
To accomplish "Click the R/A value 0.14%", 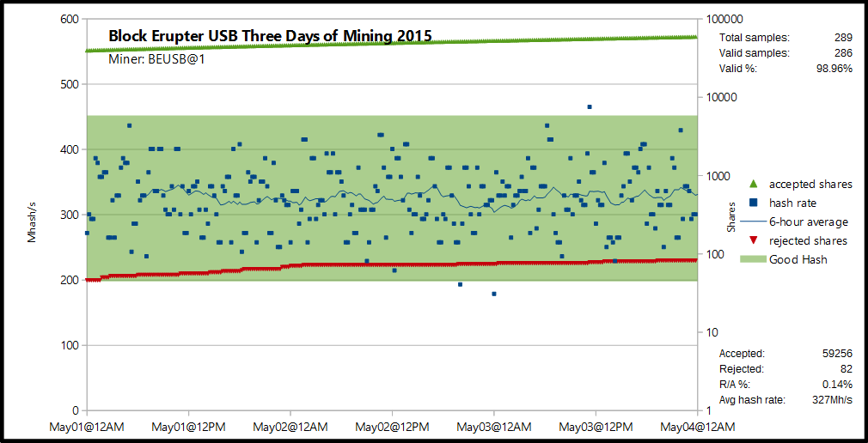I will (x=838, y=385).
